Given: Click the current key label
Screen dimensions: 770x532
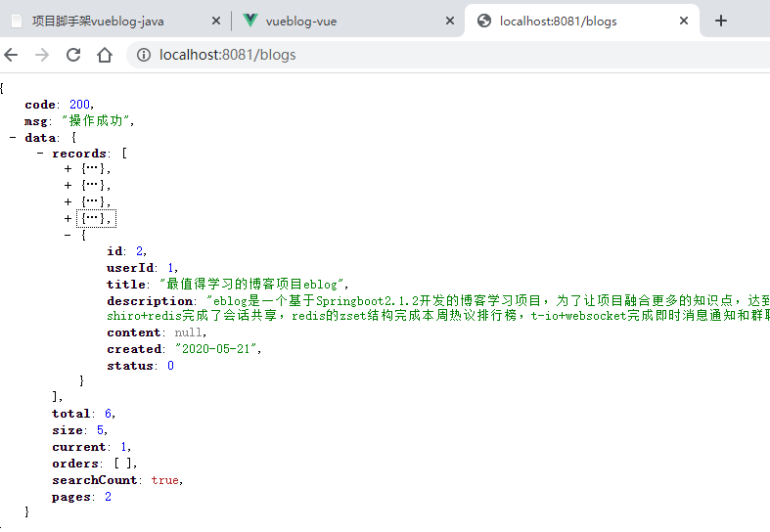Looking at the screenshot, I should click(x=79, y=447).
